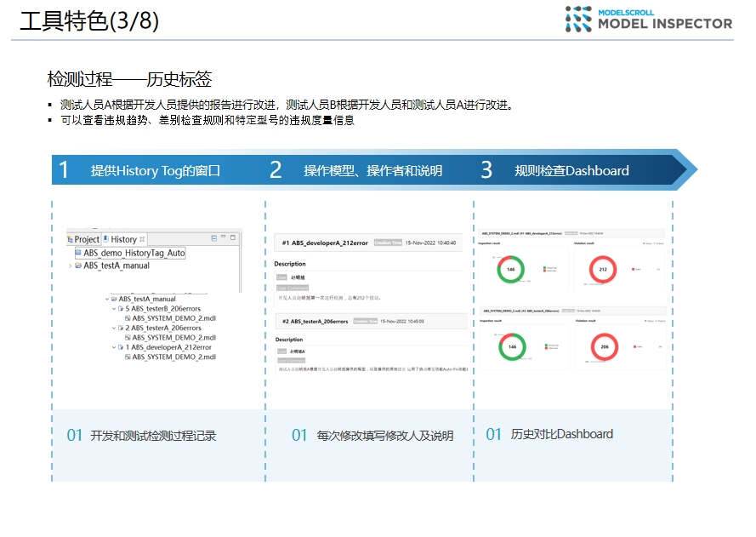Click Creation Time badge beside #2 ABS_testerA_206errors

point(366,322)
